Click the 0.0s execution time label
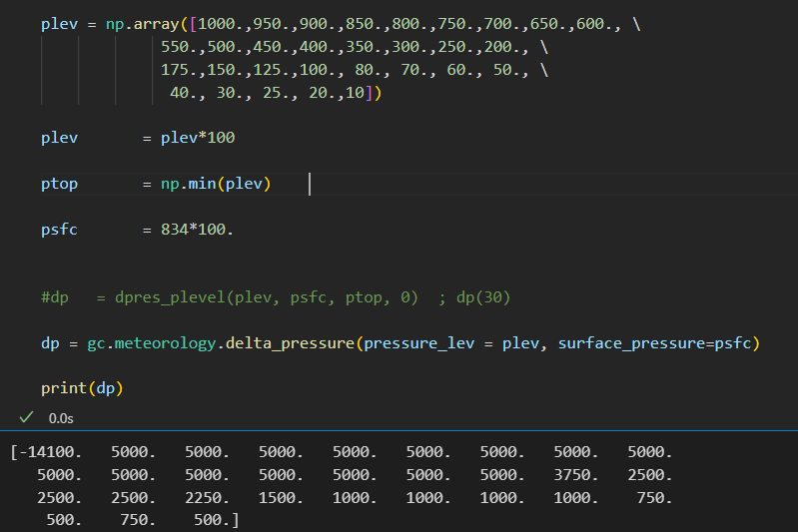Image resolution: width=798 pixels, height=532 pixels. (x=62, y=417)
